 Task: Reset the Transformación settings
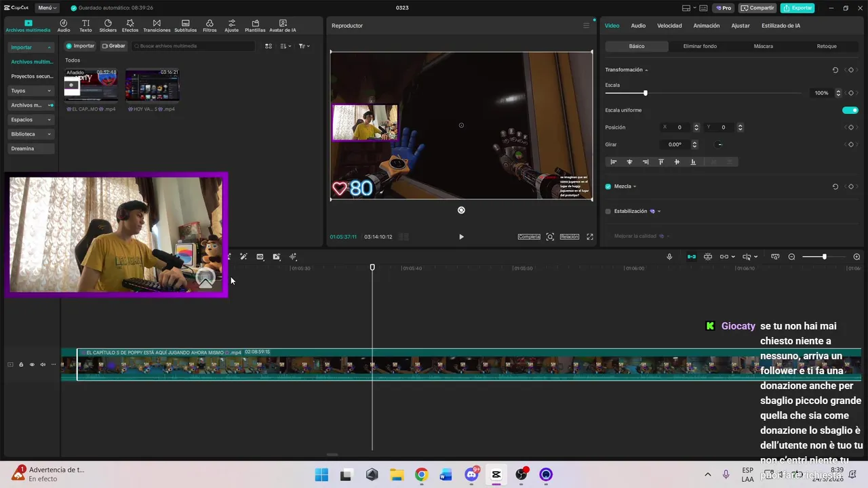pyautogui.click(x=835, y=70)
